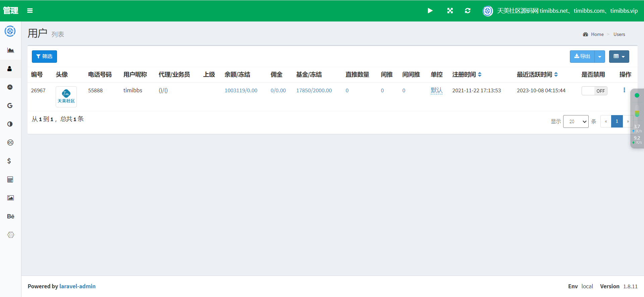Select the agent cell ()/()
The height and width of the screenshot is (297, 644).
pos(163,91)
